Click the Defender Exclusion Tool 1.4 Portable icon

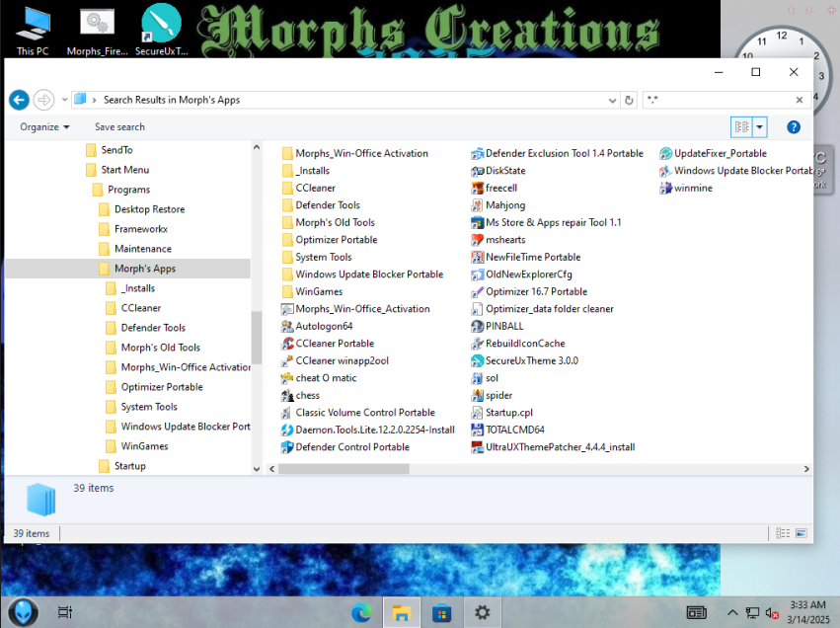click(x=477, y=154)
